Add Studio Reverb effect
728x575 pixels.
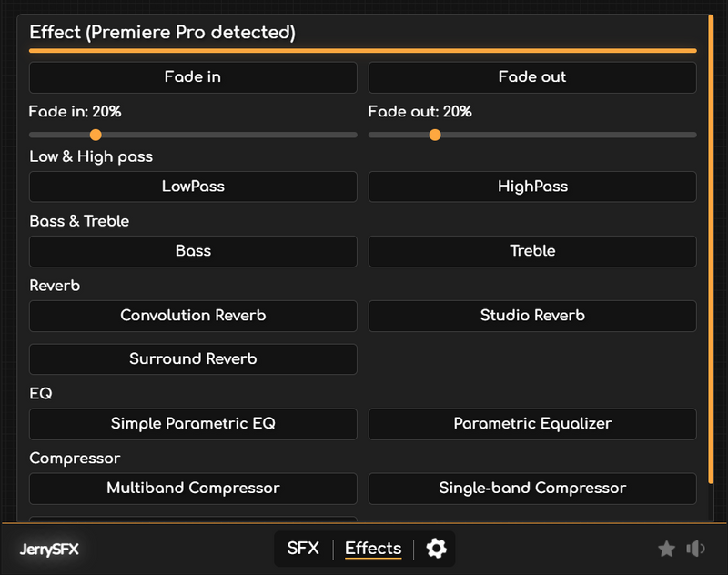pyautogui.click(x=532, y=316)
